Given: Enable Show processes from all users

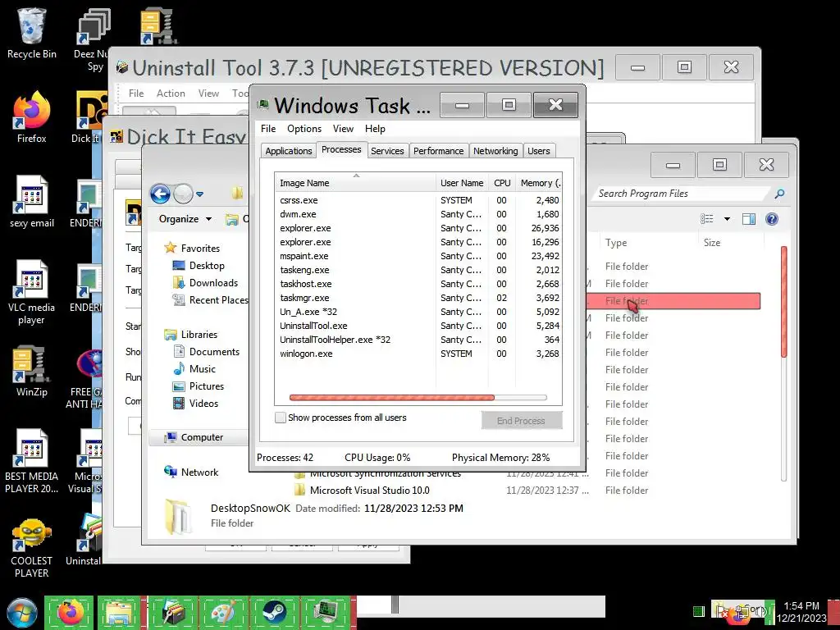Looking at the screenshot, I should point(281,418).
